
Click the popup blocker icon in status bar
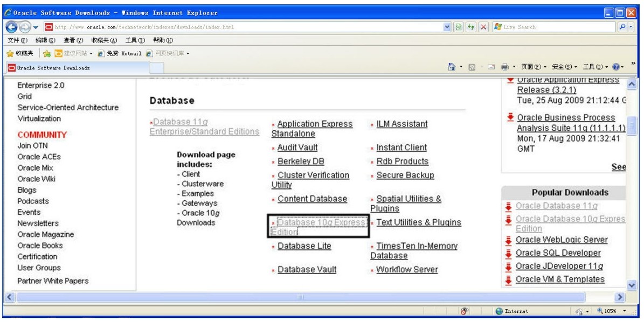[x=465, y=311]
